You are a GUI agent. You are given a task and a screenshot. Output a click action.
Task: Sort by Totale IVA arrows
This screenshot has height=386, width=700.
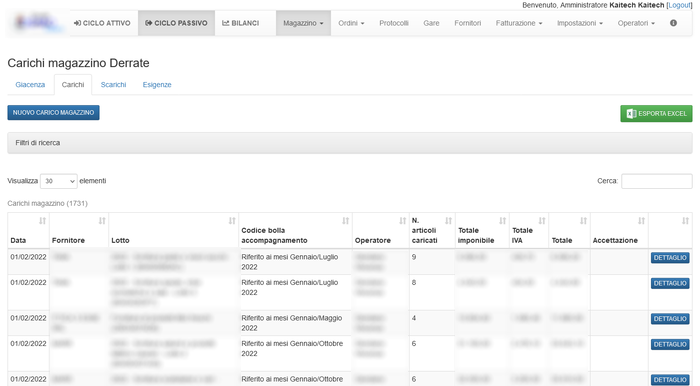(x=542, y=221)
